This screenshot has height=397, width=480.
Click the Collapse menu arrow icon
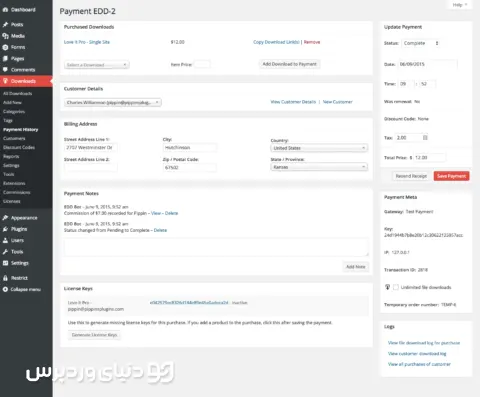(x=5, y=289)
